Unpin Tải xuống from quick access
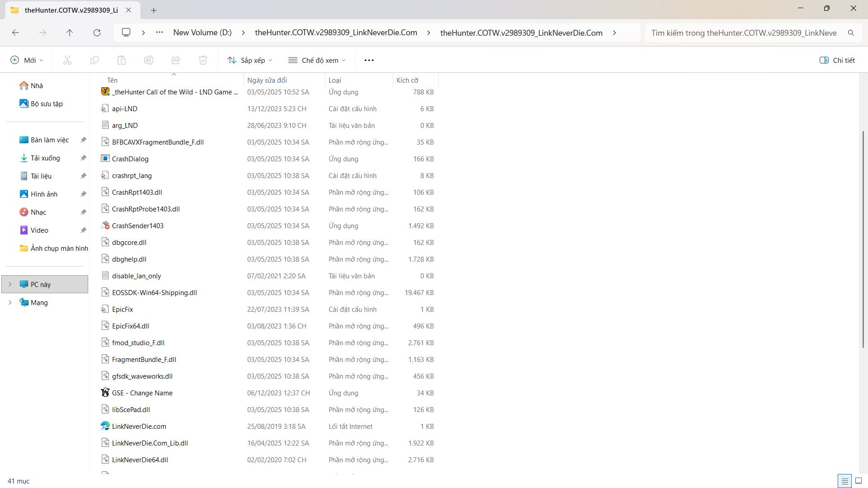This screenshot has height=488, width=868. pos(83,158)
